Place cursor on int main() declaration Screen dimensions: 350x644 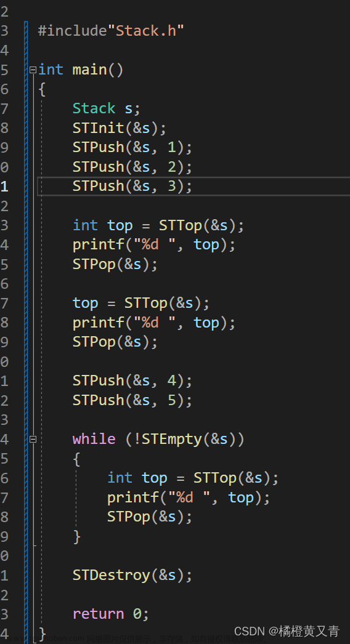tap(81, 70)
